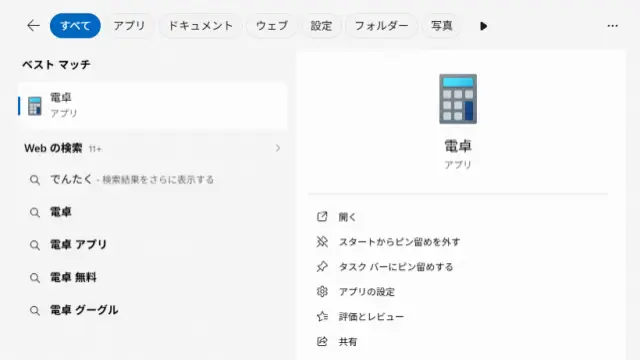Click the magnifier icon beside 電卓 アプリ
The image size is (640, 360).
[35, 245]
